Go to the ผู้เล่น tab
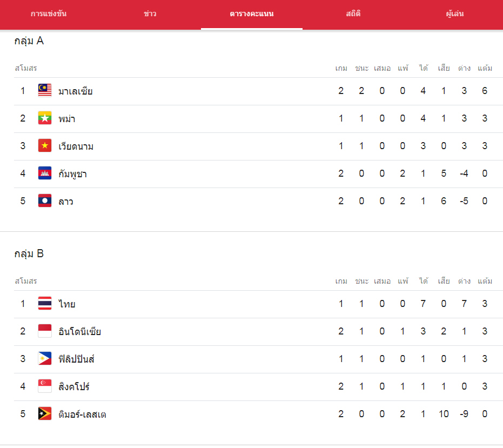Screen dimensions: 503x448 coord(454,14)
